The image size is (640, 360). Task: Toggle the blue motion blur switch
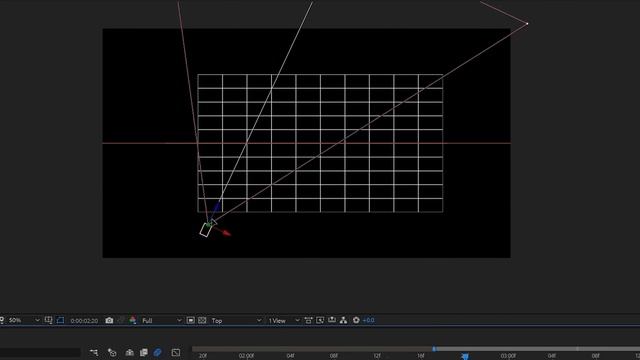point(158,352)
